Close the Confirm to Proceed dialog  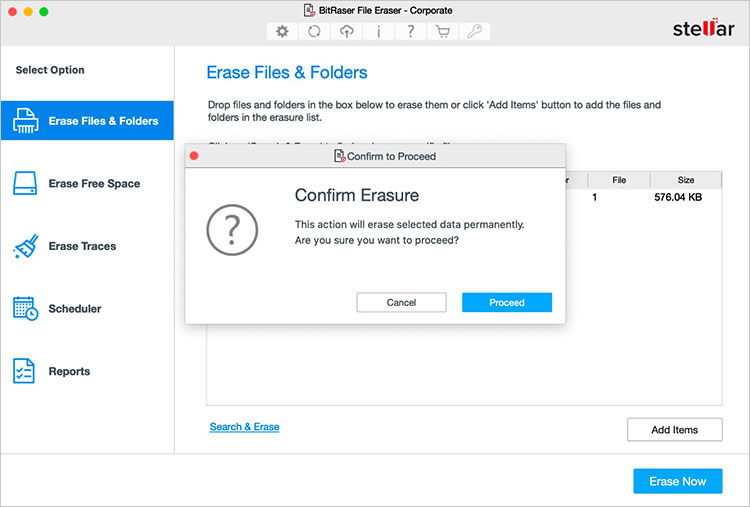pos(194,156)
